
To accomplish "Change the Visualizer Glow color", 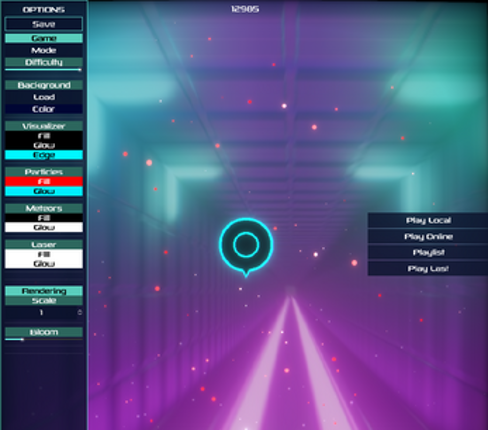I will coord(44,145).
